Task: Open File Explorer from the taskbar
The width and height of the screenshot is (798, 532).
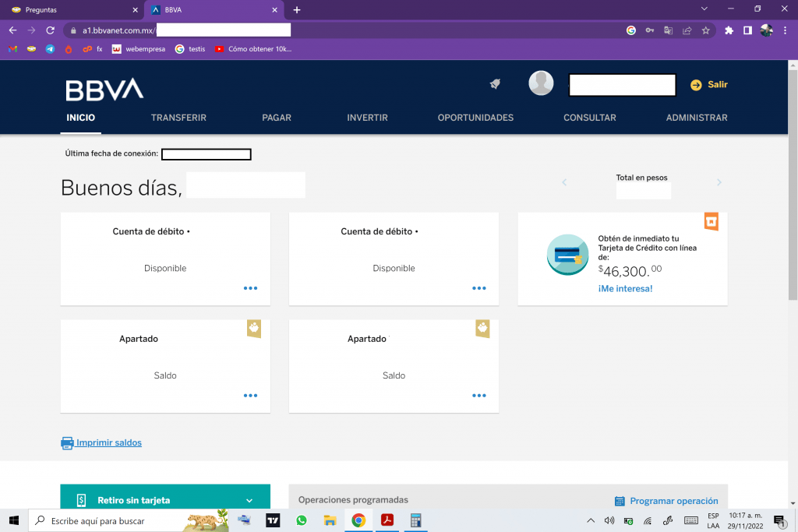Action: (330, 520)
